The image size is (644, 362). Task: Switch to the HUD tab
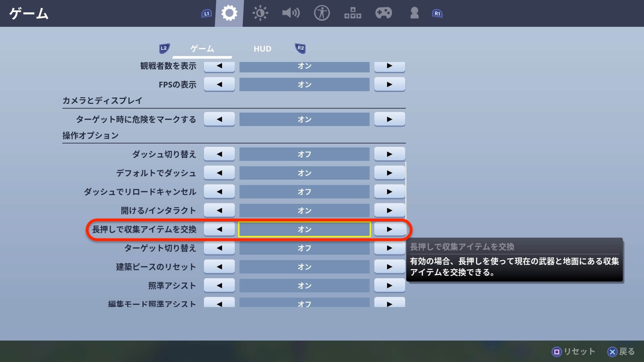[262, 49]
